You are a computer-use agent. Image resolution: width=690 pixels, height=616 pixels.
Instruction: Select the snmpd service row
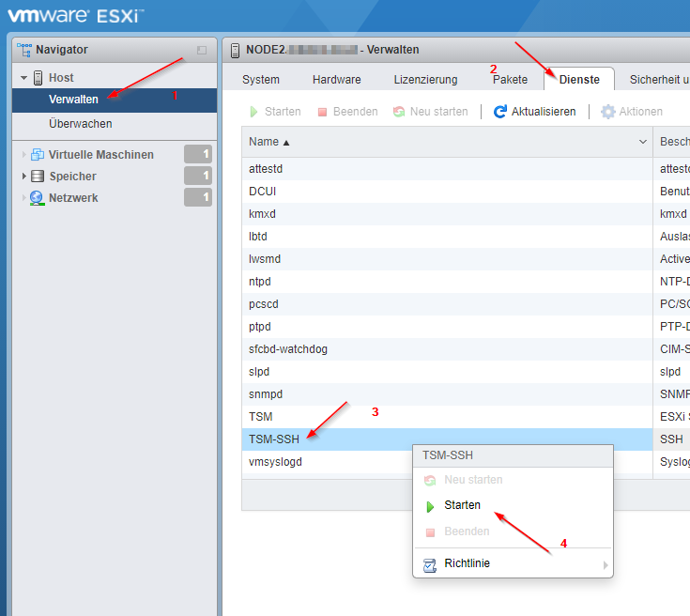click(447, 394)
